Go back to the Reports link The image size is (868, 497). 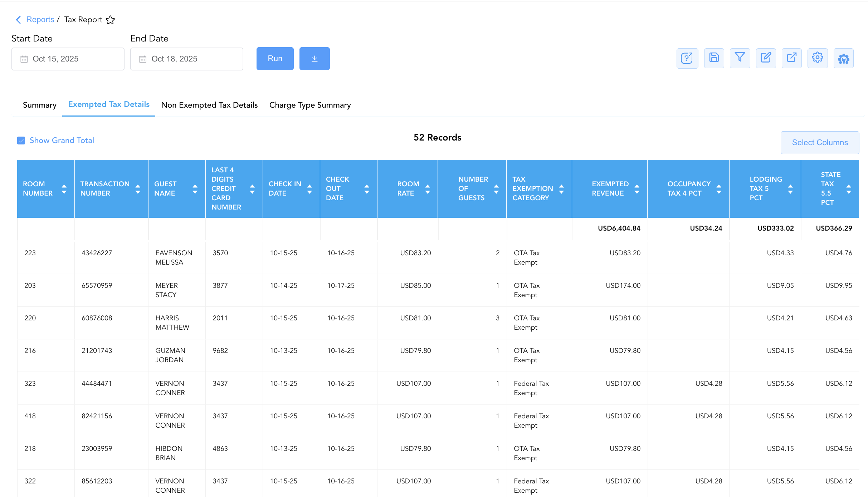tap(40, 20)
